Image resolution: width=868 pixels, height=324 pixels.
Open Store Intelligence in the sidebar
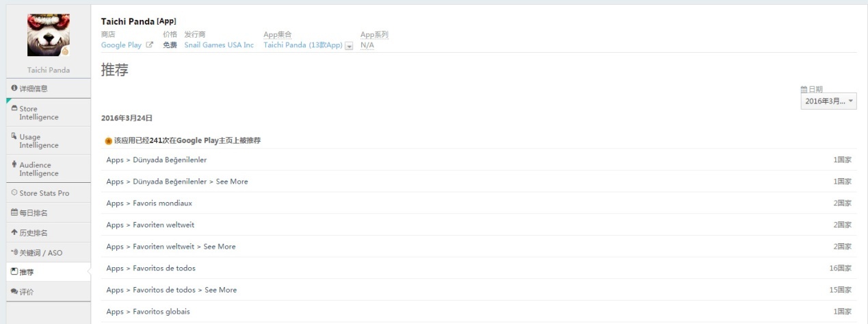(48, 112)
